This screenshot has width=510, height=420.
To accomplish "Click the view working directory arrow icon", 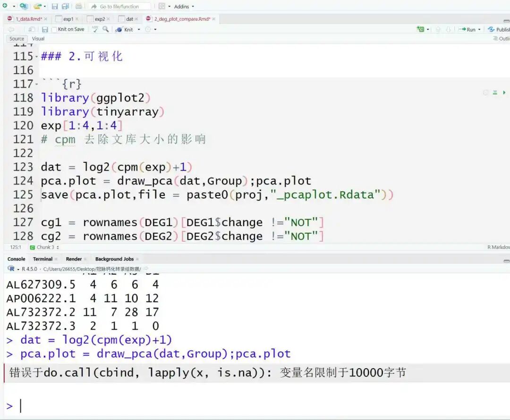I will 146,269.
